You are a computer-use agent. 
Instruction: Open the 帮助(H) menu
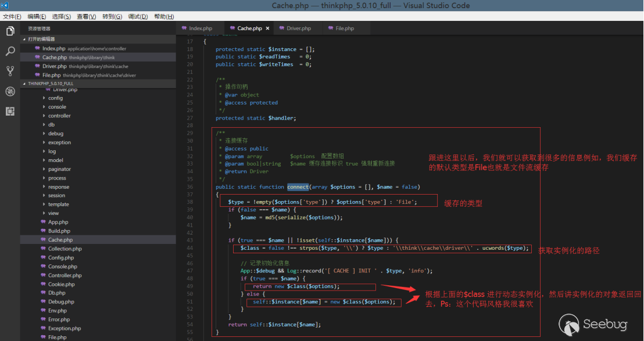click(x=164, y=16)
